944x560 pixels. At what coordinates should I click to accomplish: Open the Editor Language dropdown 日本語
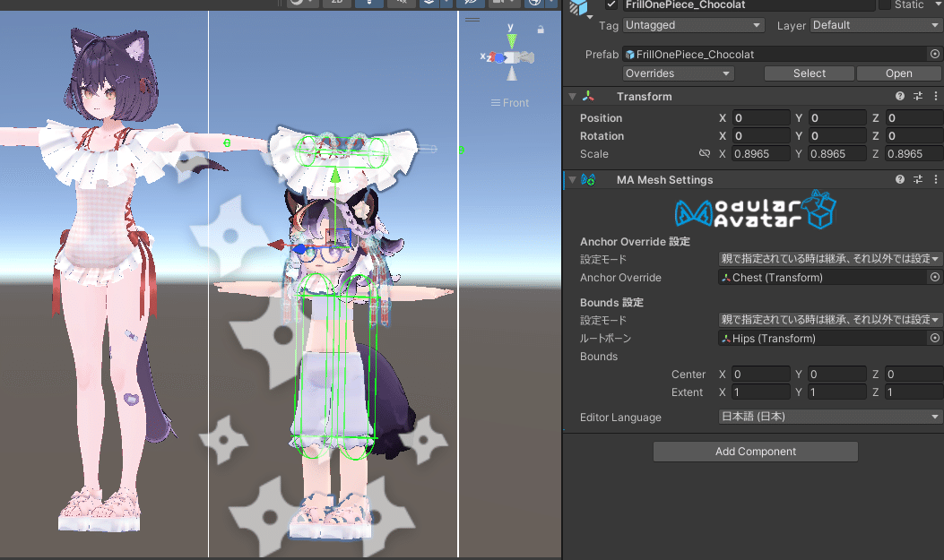[829, 417]
